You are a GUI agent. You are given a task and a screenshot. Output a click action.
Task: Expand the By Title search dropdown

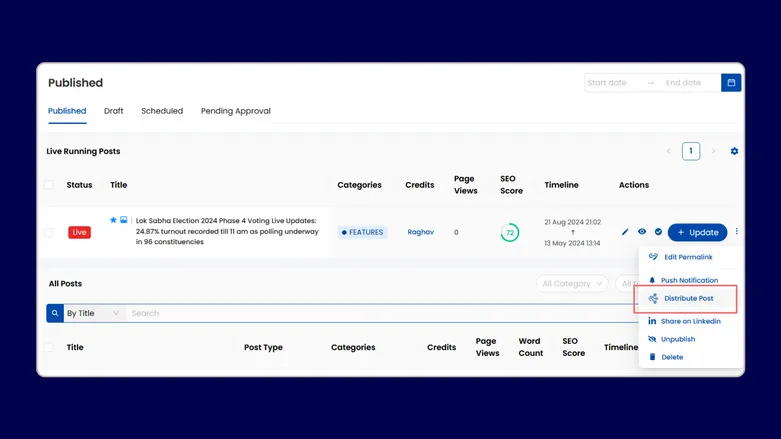click(92, 313)
